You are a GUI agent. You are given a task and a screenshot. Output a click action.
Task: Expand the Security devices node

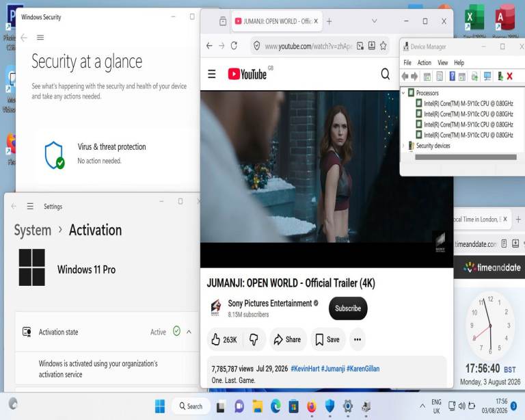403,146
